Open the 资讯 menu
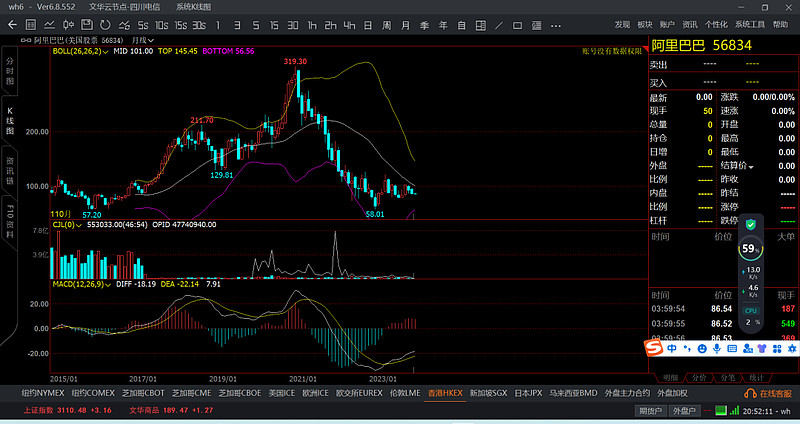The height and width of the screenshot is (424, 800). coord(690,24)
